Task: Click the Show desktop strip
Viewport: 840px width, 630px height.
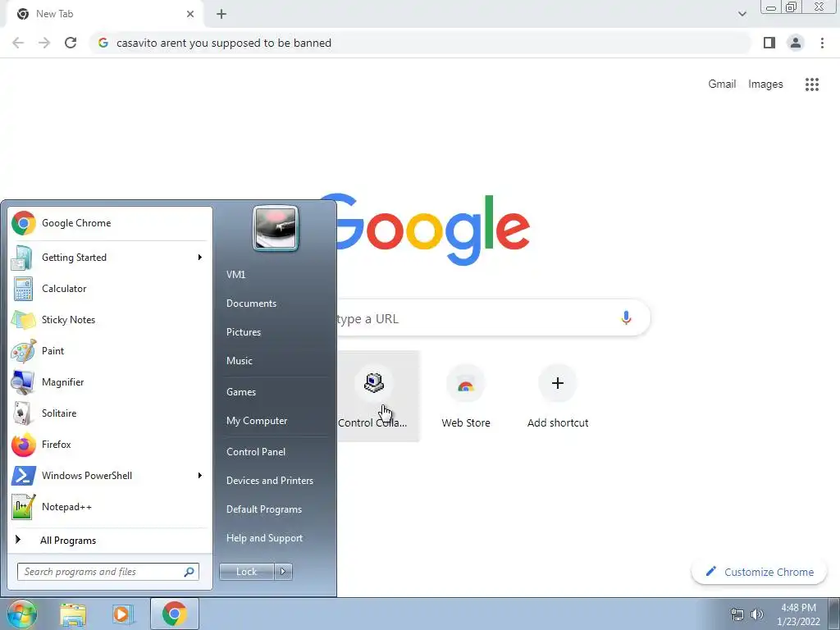Action: coord(834,614)
